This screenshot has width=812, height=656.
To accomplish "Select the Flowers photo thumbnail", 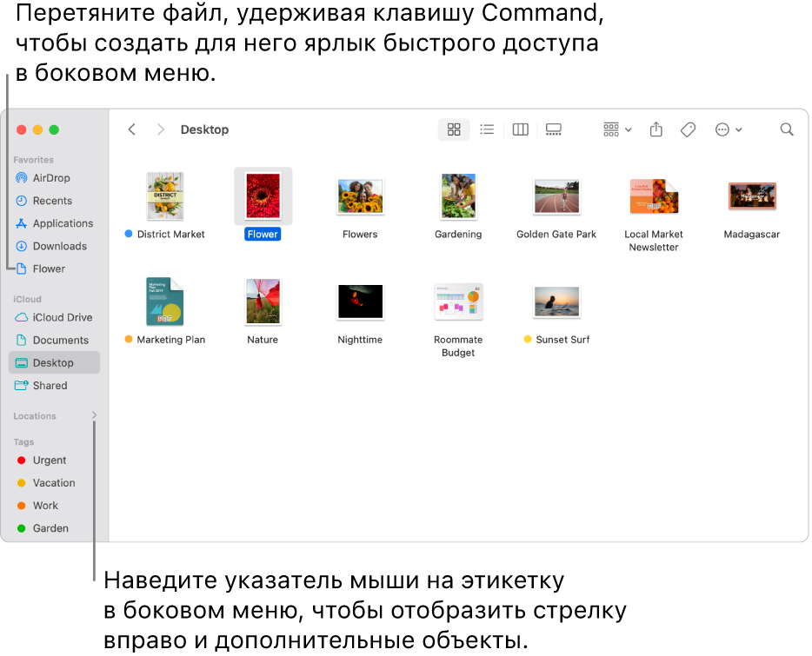I will tap(360, 196).
